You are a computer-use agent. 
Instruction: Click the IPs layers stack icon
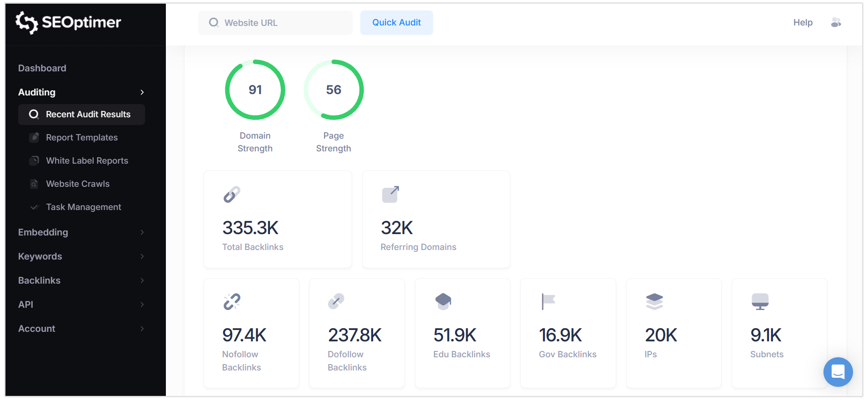(654, 301)
